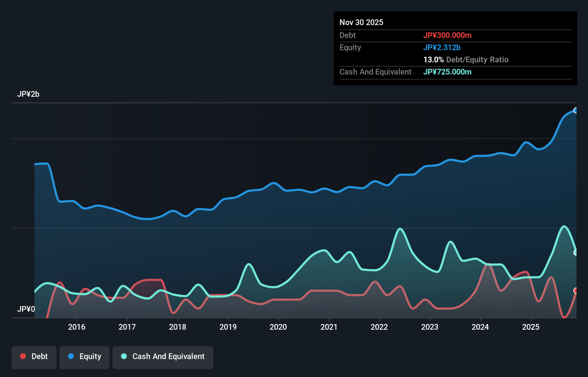
Task: Click the 2024 x-axis label
Action: coord(480,327)
